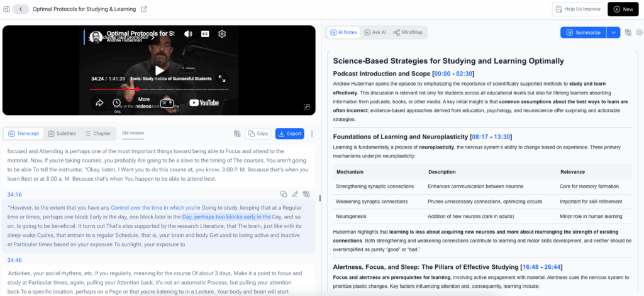
Task: Play the video
Action: coord(159,71)
